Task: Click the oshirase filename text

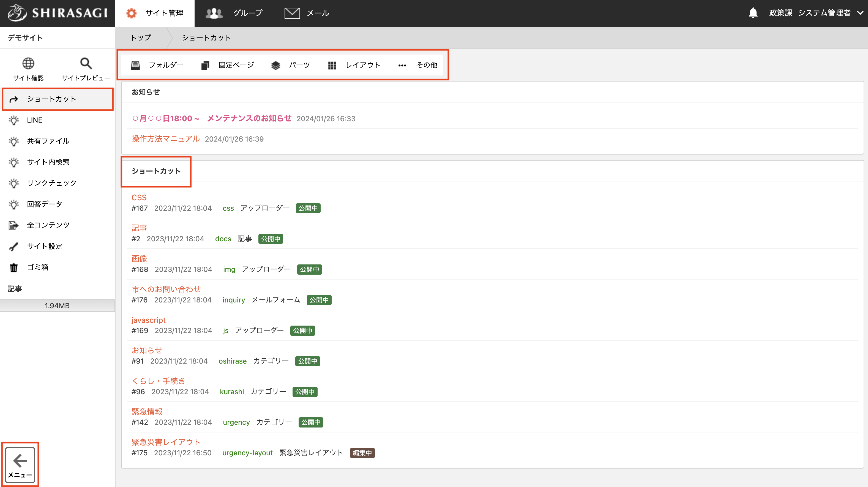Action: [233, 361]
